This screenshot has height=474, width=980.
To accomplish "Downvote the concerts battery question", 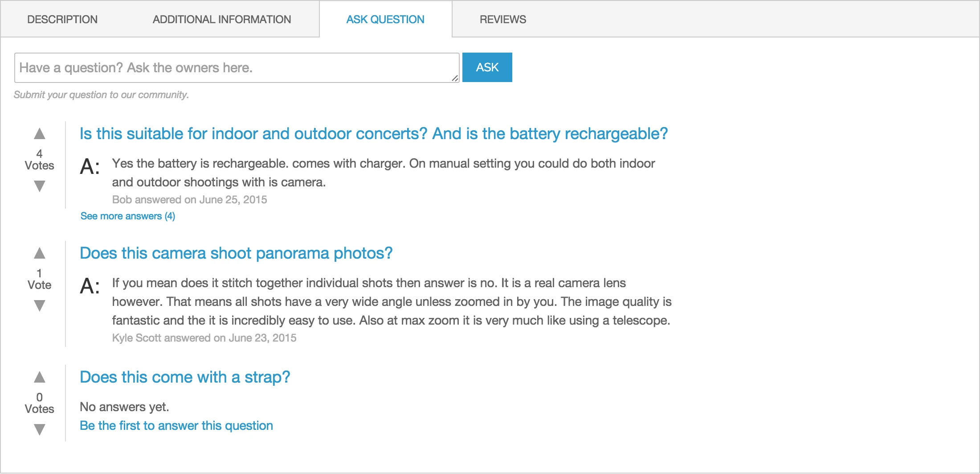I will click(40, 186).
